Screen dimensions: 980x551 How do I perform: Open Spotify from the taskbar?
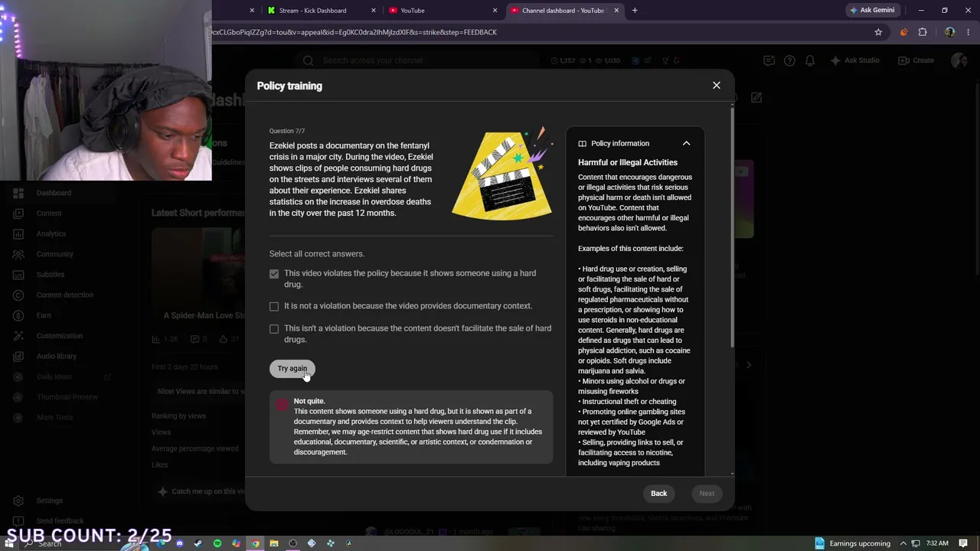pos(217,543)
